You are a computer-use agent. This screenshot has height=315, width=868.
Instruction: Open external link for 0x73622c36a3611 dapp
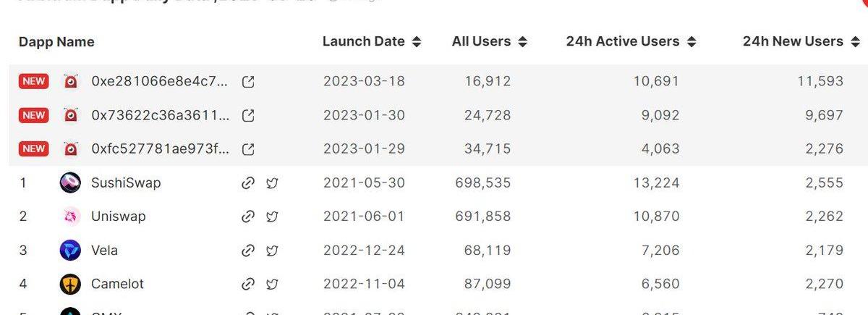coord(248,115)
